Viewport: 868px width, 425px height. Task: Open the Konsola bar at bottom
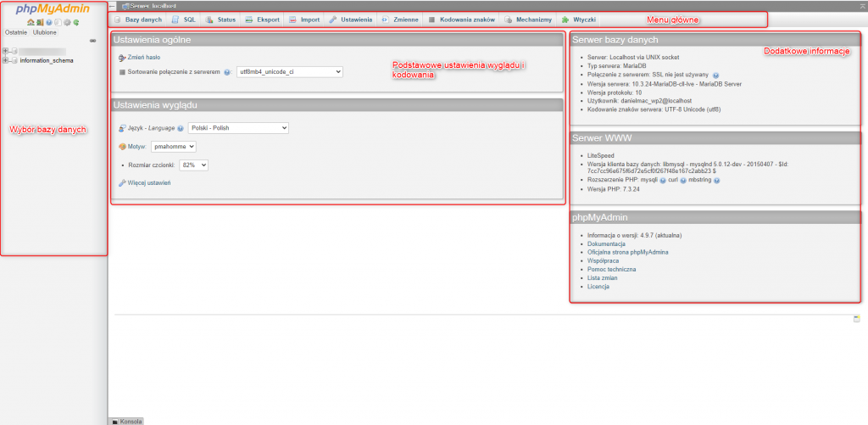click(x=126, y=421)
